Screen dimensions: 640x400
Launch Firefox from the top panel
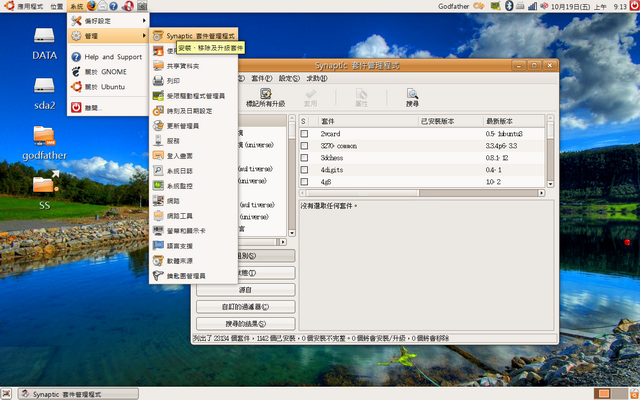tap(91, 6)
